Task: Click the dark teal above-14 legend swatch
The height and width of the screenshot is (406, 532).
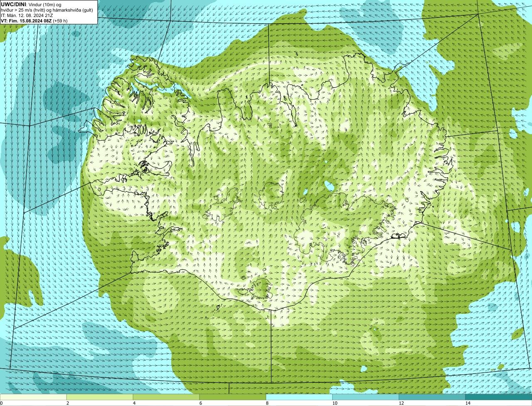Action: 499,397
